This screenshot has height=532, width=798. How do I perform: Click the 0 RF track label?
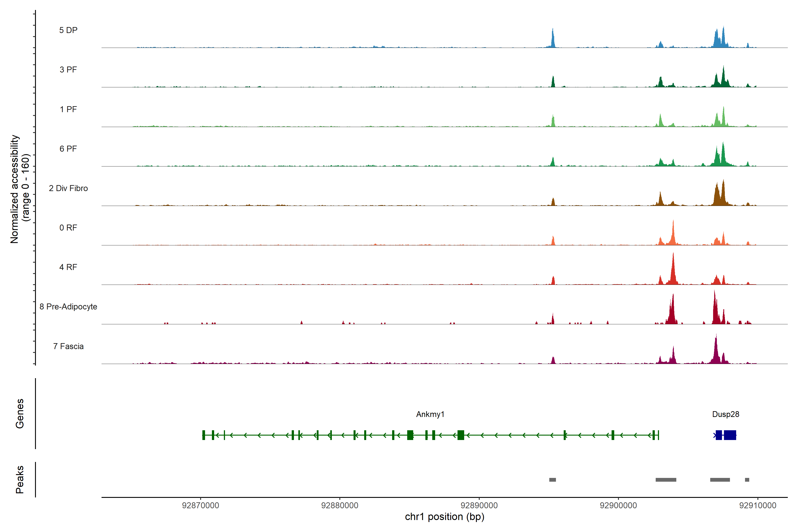68,228
